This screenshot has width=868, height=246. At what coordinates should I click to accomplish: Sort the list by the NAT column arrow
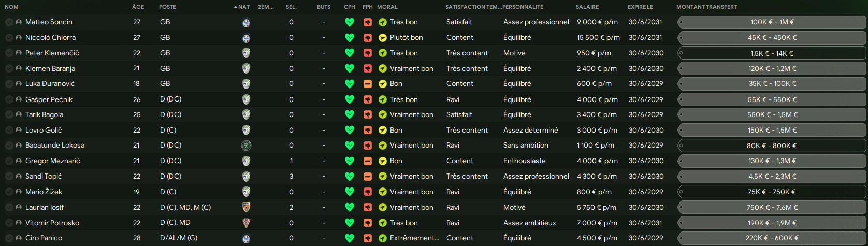(x=242, y=7)
